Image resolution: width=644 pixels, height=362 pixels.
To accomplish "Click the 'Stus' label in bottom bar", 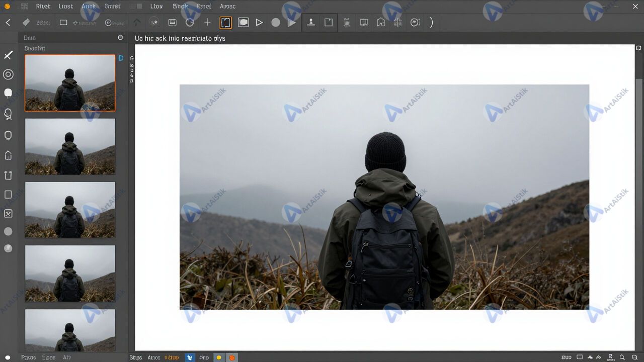I will [x=136, y=357].
